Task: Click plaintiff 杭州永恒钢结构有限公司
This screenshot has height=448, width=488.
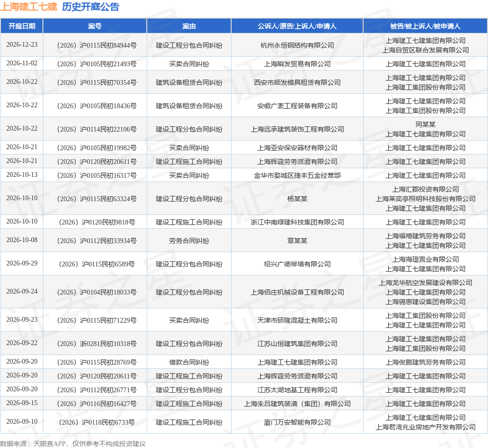Action: coord(297,45)
